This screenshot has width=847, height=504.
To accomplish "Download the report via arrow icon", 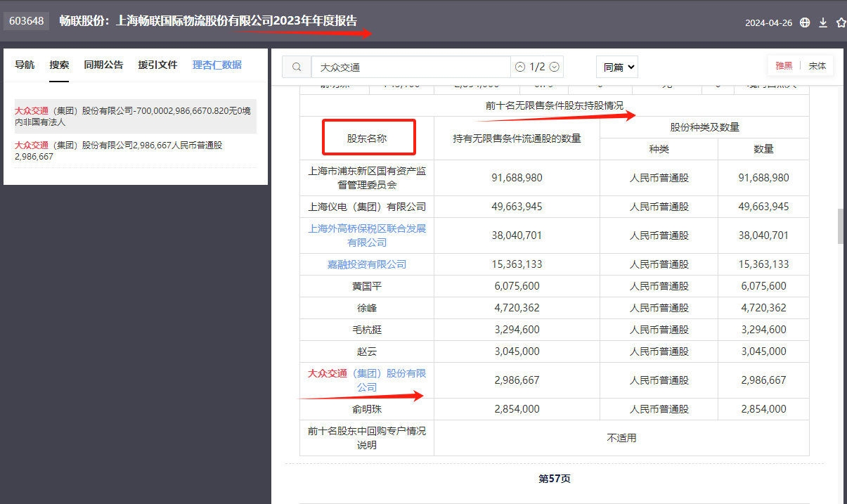I will point(823,22).
